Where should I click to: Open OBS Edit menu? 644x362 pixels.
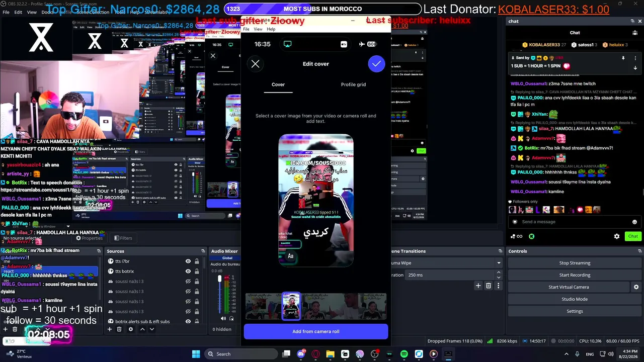tap(18, 12)
